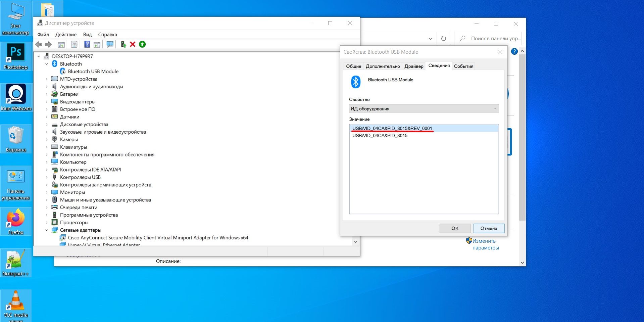Click the Scan for hardware changes icon
This screenshot has width=644, height=322.
click(x=109, y=44)
